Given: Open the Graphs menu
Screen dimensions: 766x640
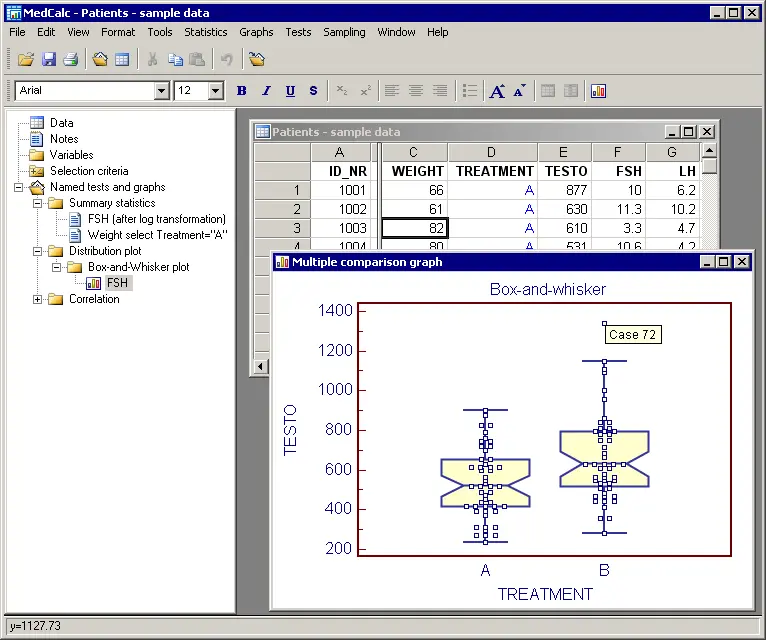Looking at the screenshot, I should [x=256, y=32].
